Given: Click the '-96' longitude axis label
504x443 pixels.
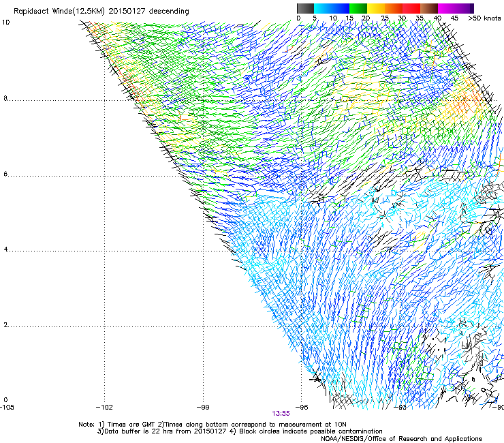Looking at the screenshot, I should pyautogui.click(x=302, y=408).
